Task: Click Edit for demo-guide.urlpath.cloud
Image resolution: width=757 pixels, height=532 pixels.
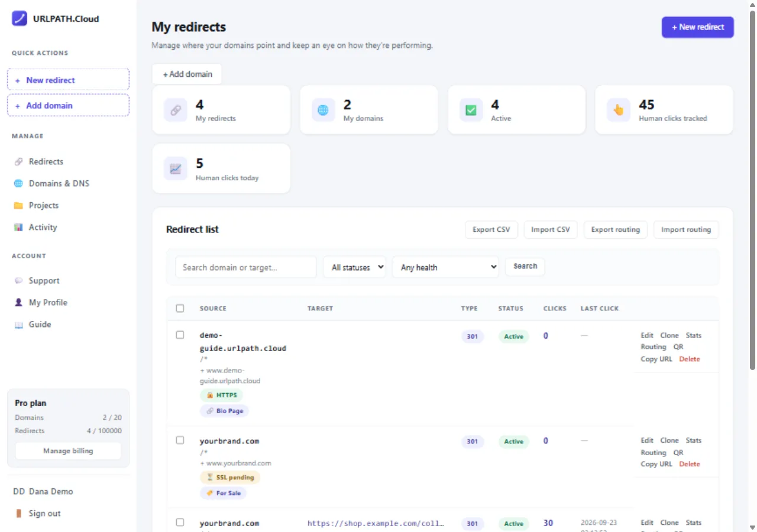Action: click(647, 335)
